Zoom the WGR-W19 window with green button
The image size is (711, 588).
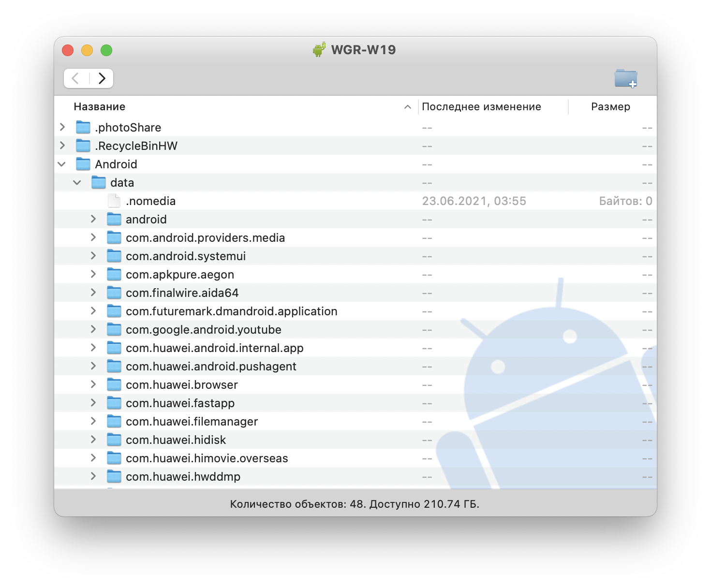coord(106,50)
